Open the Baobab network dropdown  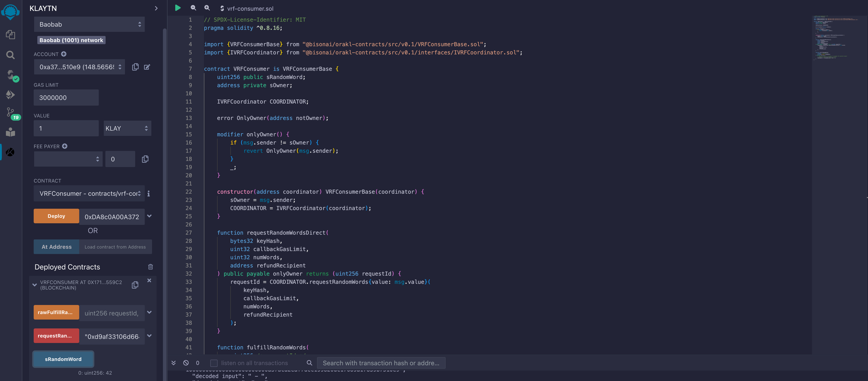point(89,24)
